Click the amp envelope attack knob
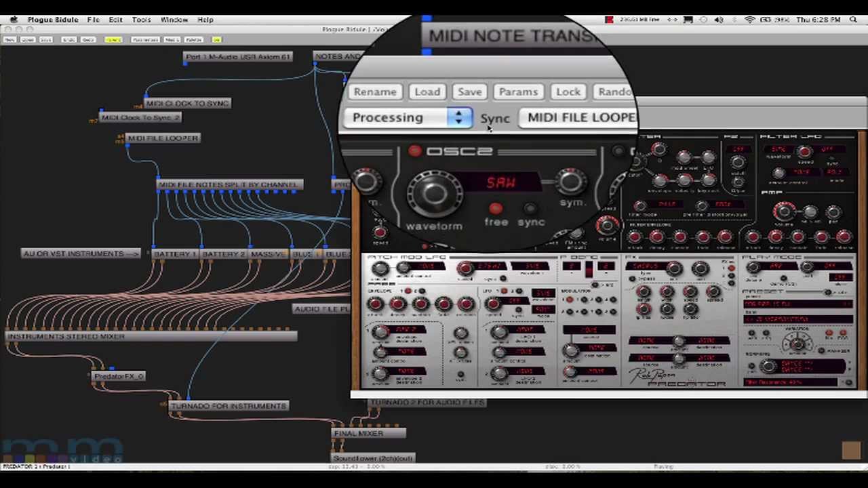The width and height of the screenshot is (868, 488). pyautogui.click(x=752, y=237)
